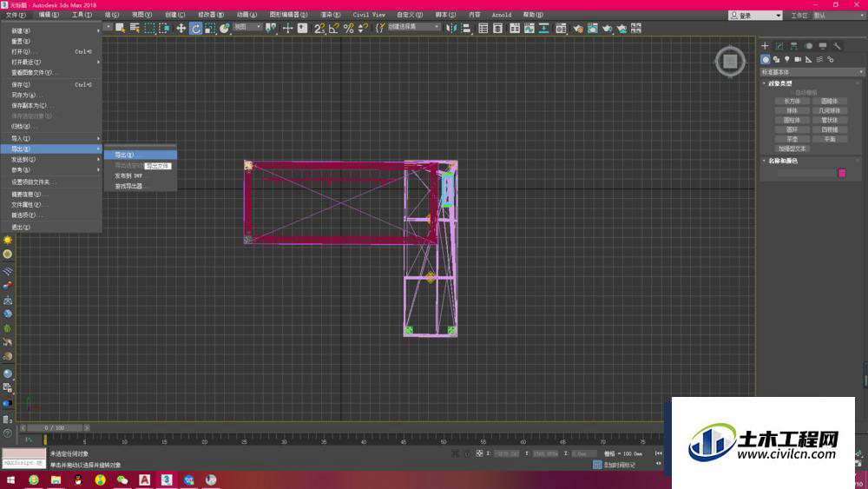Image resolution: width=868 pixels, height=489 pixels.
Task: Click Select and Manipulate icon
Action: (288, 29)
